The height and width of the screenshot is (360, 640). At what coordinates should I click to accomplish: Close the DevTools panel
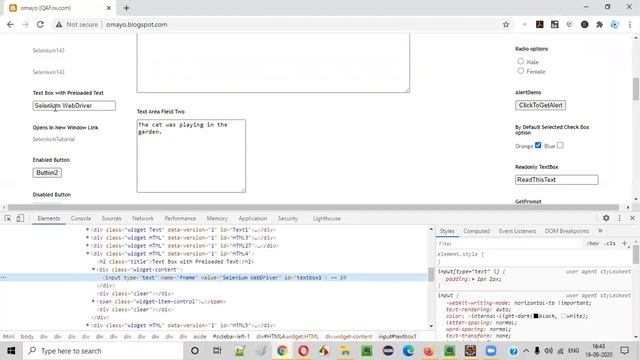(632, 218)
